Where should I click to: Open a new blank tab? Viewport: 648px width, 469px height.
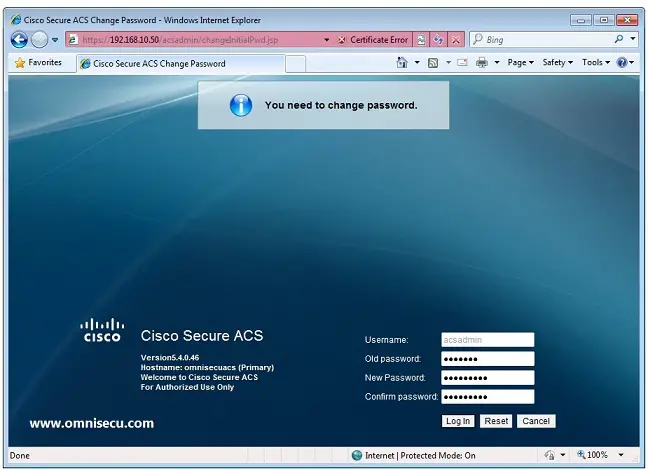tap(295, 64)
